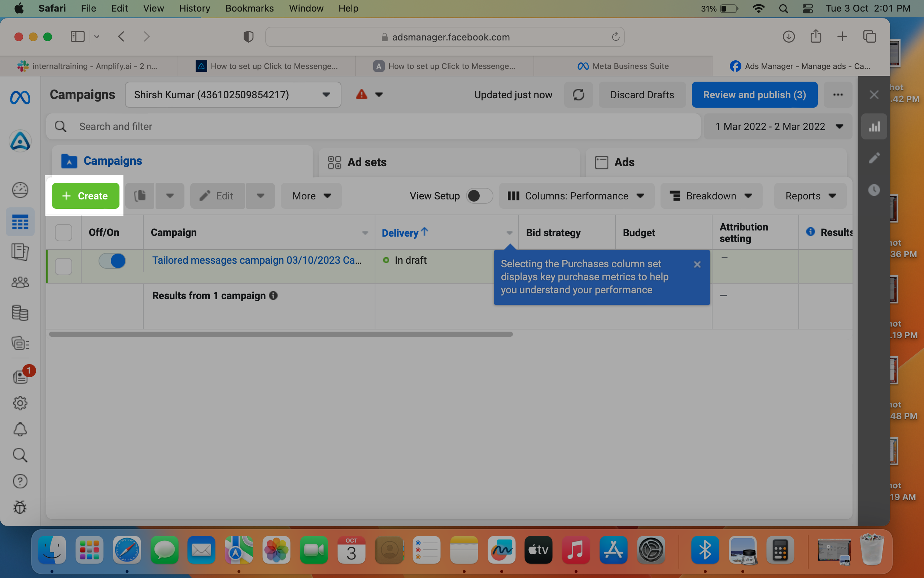The width and height of the screenshot is (924, 578).
Task: Select the Campaigns tab
Action: coord(182,161)
